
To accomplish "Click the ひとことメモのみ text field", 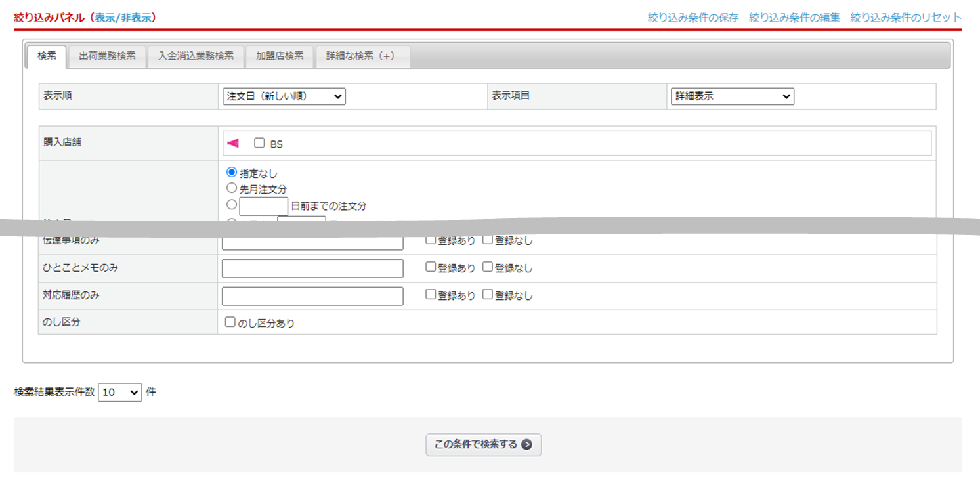I will pyautogui.click(x=312, y=268).
